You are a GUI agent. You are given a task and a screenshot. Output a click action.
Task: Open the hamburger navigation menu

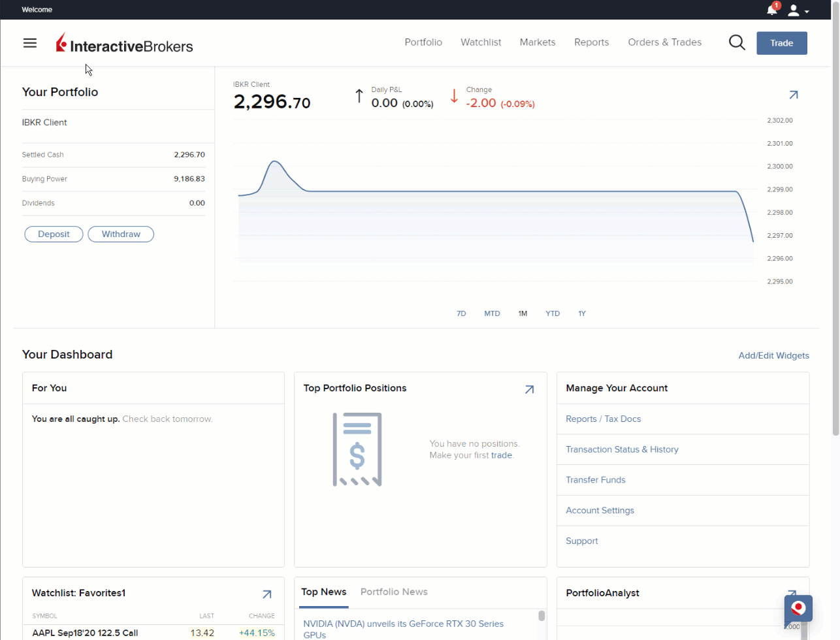[x=29, y=42]
